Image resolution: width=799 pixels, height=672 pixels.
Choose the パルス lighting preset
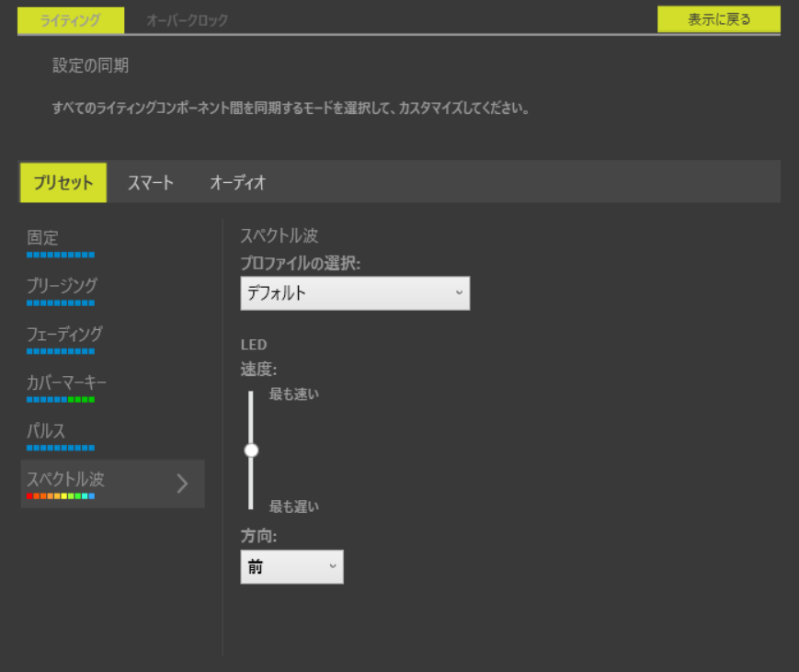[112, 437]
